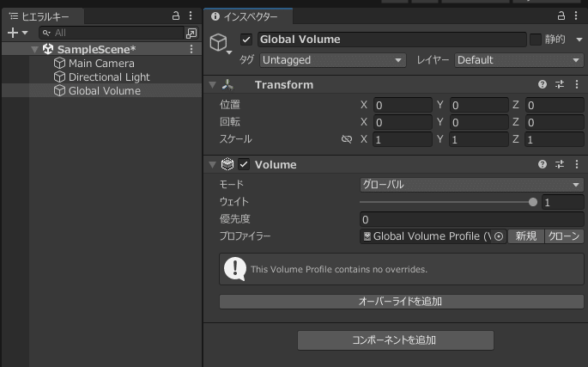Click the Directional Light cube icon
The width and height of the screenshot is (588, 367).
click(59, 77)
